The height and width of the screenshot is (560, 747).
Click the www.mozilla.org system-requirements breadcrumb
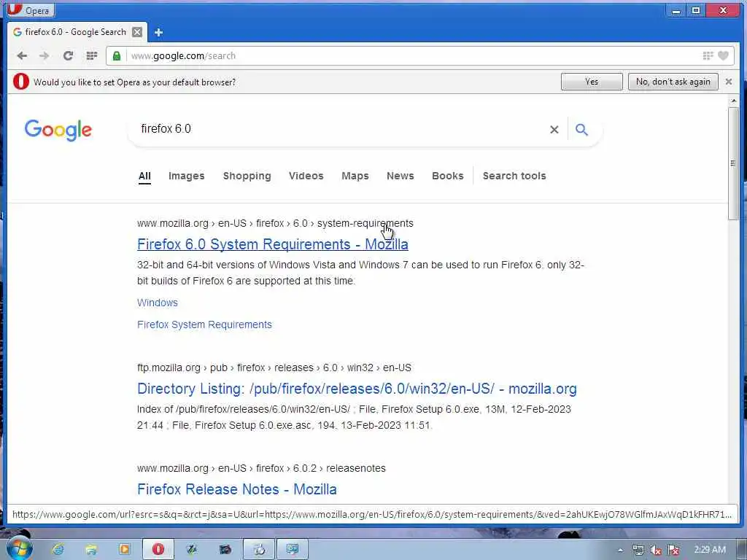pos(275,223)
